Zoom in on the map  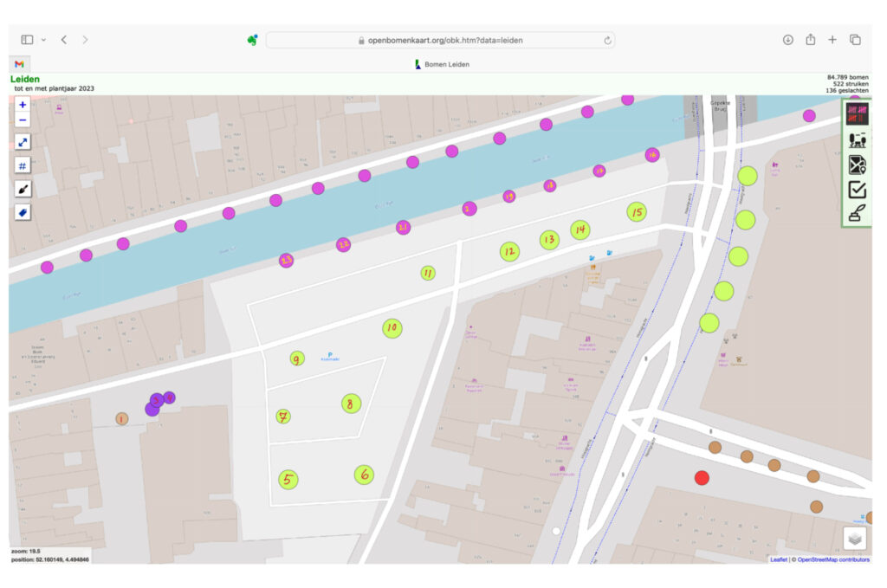(23, 105)
